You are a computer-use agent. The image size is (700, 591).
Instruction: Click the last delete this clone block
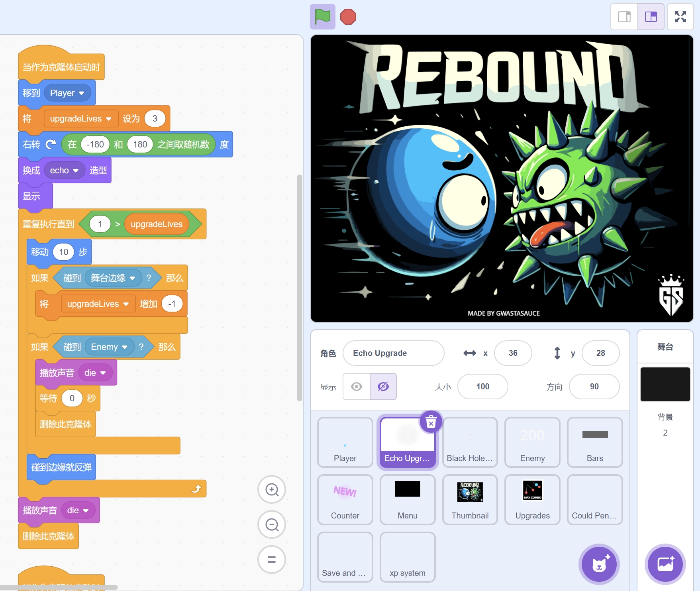[x=48, y=536]
